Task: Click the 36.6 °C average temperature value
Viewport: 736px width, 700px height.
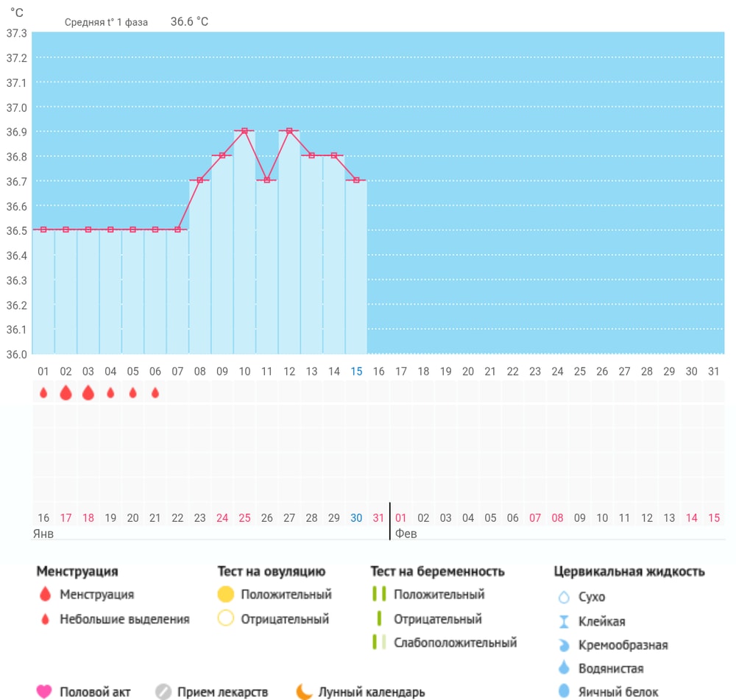Action: 189,21
